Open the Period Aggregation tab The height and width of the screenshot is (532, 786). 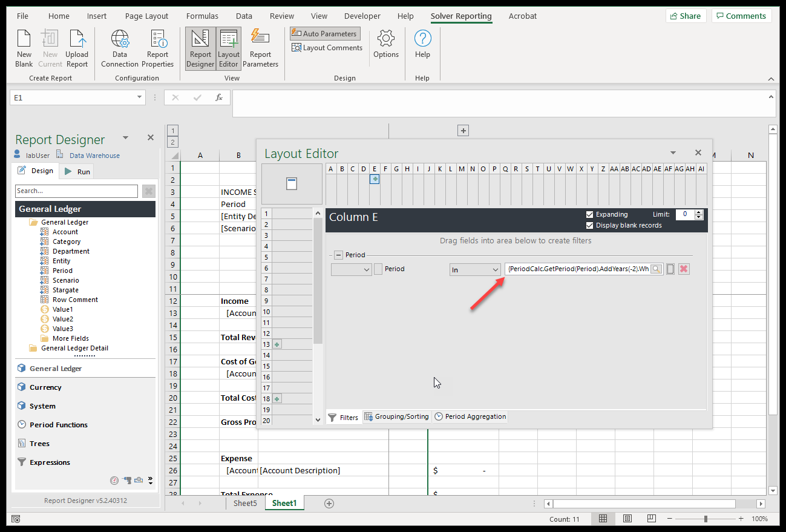coord(470,416)
